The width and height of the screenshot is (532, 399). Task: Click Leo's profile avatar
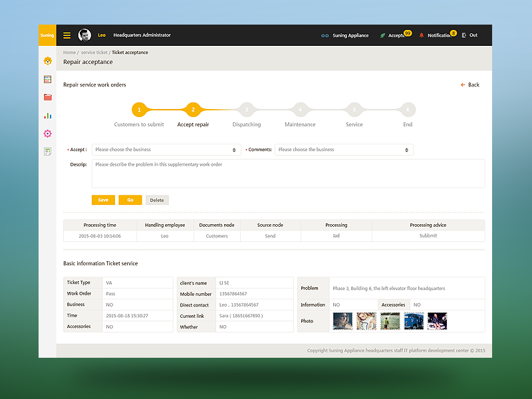coord(84,35)
